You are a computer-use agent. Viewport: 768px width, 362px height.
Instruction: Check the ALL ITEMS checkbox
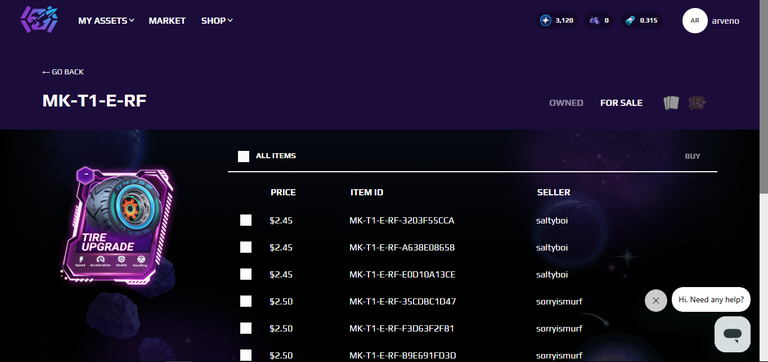click(x=243, y=156)
